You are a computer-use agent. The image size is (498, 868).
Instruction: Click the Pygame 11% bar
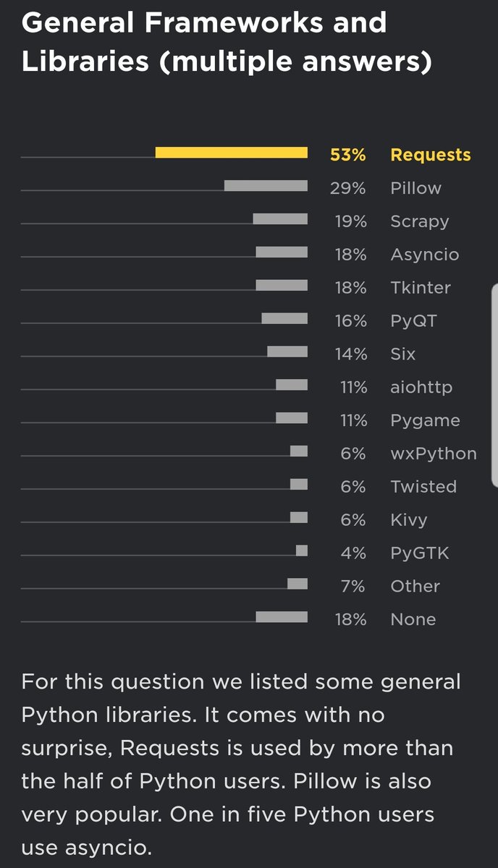click(292, 417)
